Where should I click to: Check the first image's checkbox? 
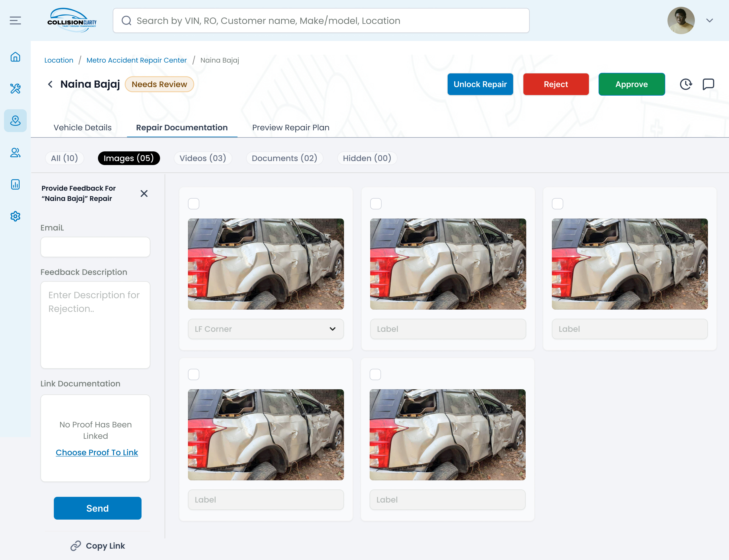pyautogui.click(x=194, y=204)
